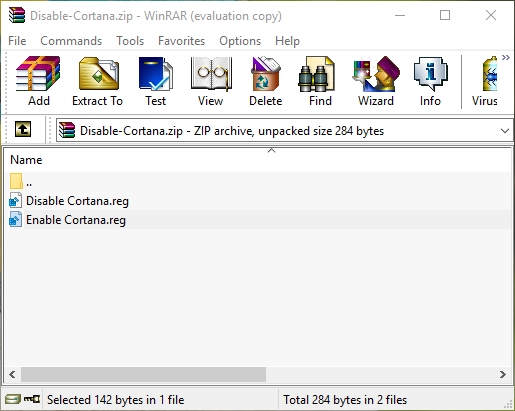Click the Add toolbar icon

pos(39,81)
